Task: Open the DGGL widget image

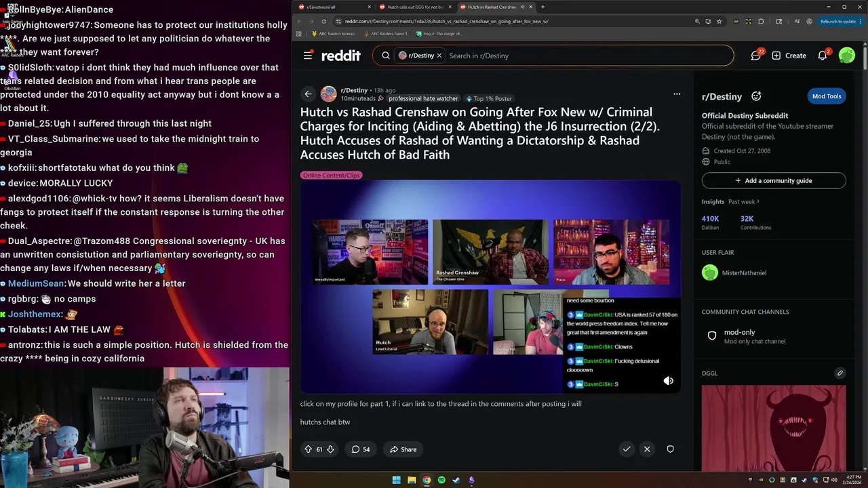Action: [x=774, y=428]
